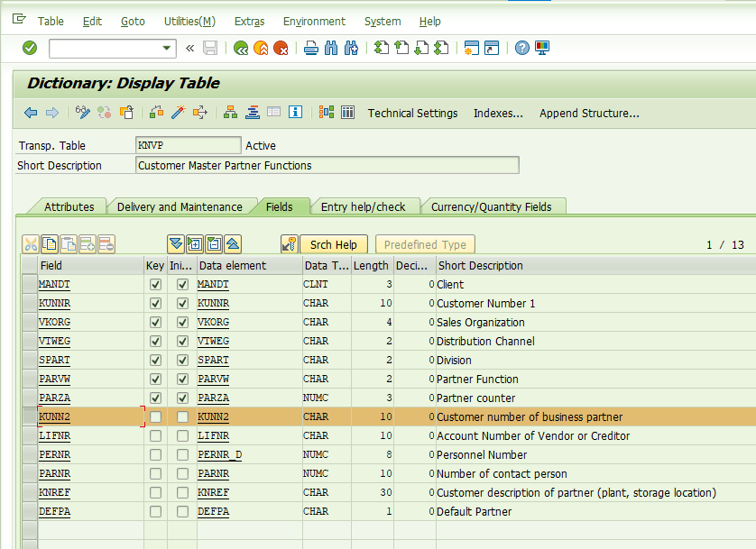This screenshot has height=549, width=756.
Task: Cut selected row with scissors icon
Action: click(x=32, y=243)
